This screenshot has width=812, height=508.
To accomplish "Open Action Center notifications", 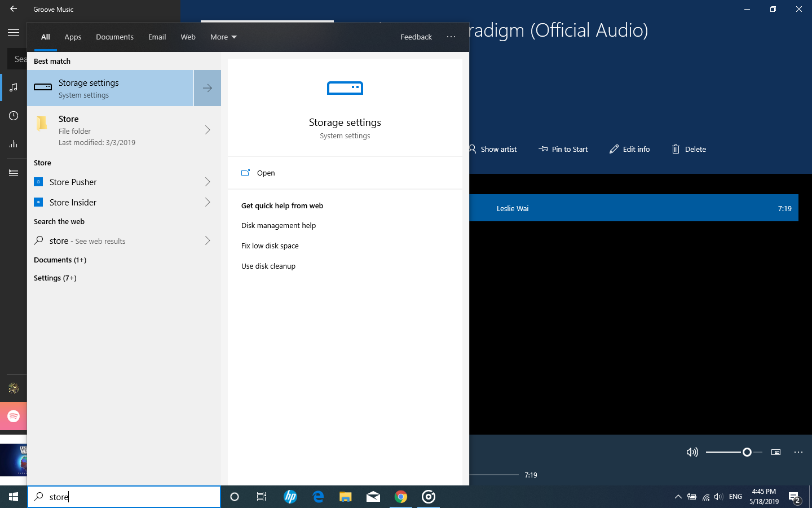I will 795,497.
